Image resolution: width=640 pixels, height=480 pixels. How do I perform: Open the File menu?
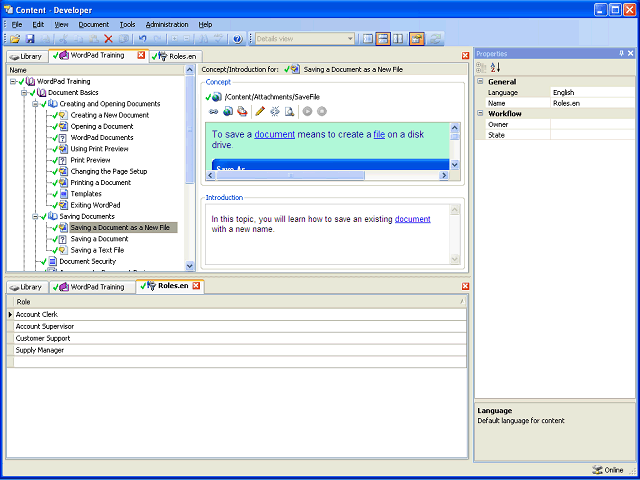17,24
